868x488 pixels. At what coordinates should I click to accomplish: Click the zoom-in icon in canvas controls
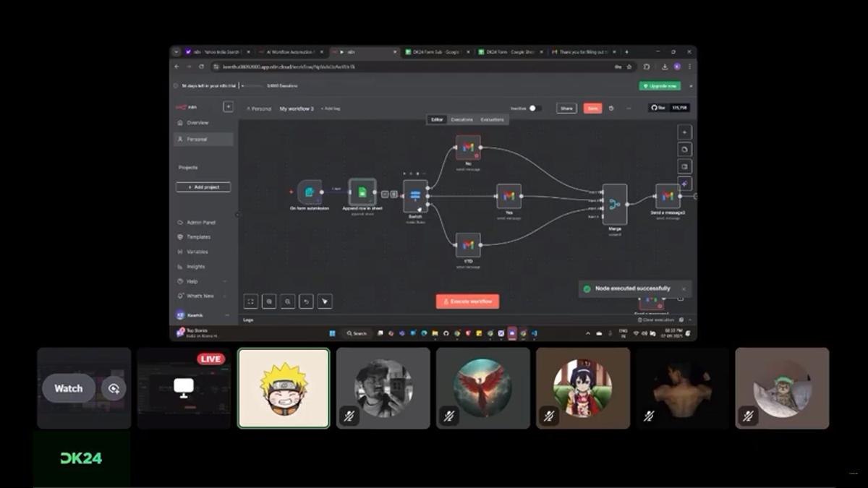coord(268,301)
